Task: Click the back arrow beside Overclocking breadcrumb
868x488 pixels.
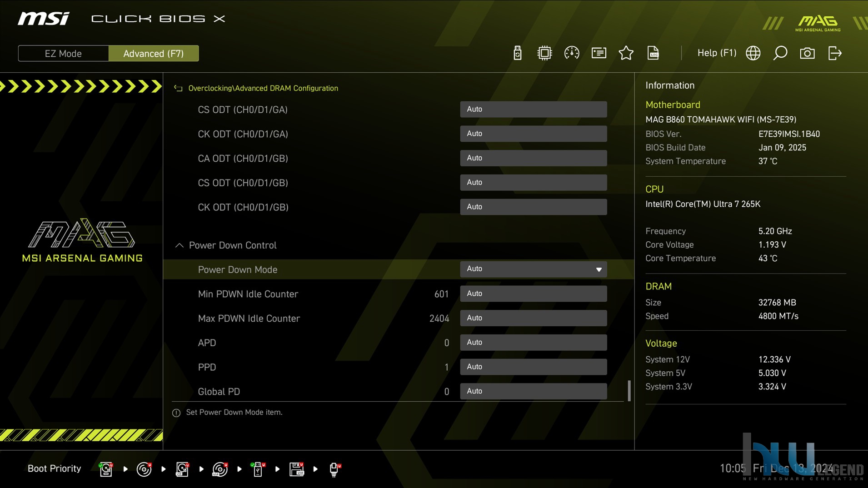Action: pos(178,88)
